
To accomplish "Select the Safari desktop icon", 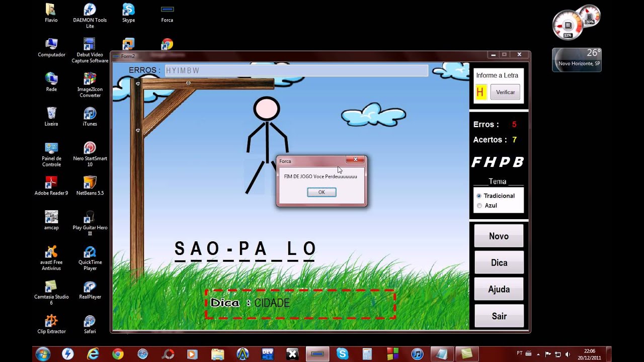I will point(90,324).
